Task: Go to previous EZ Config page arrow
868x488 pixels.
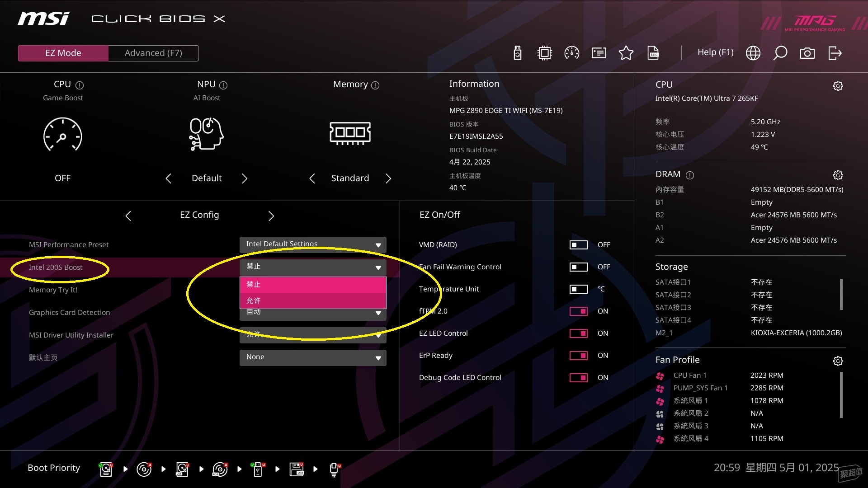Action: [x=128, y=216]
